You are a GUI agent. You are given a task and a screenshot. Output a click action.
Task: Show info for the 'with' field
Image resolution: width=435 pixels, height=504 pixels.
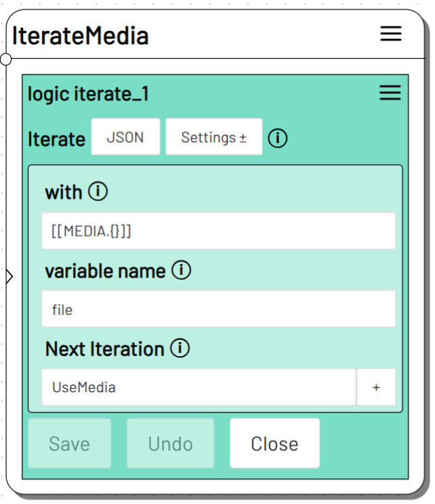[x=98, y=192]
